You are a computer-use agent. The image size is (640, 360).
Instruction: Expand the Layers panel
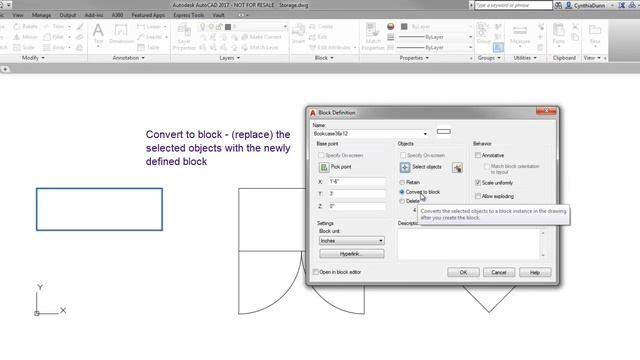229,58
